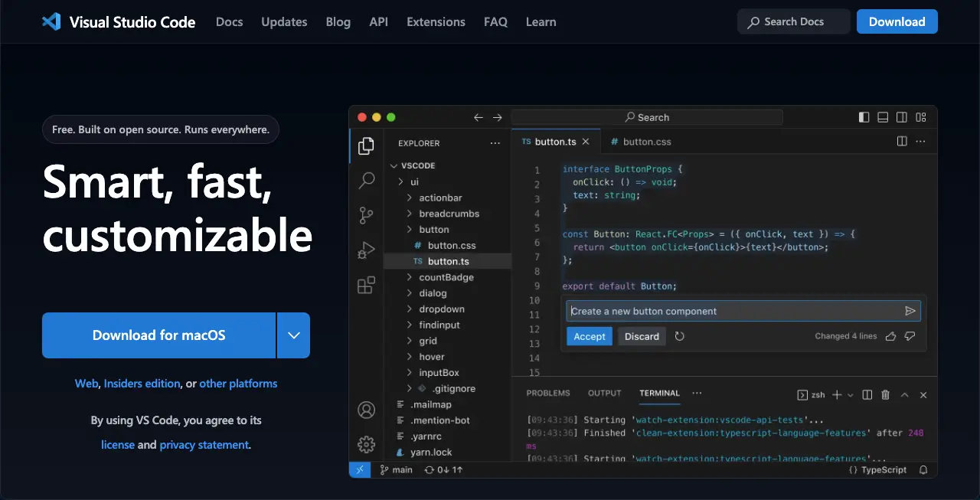
Task: Click the send arrow in chat input
Action: 910,311
